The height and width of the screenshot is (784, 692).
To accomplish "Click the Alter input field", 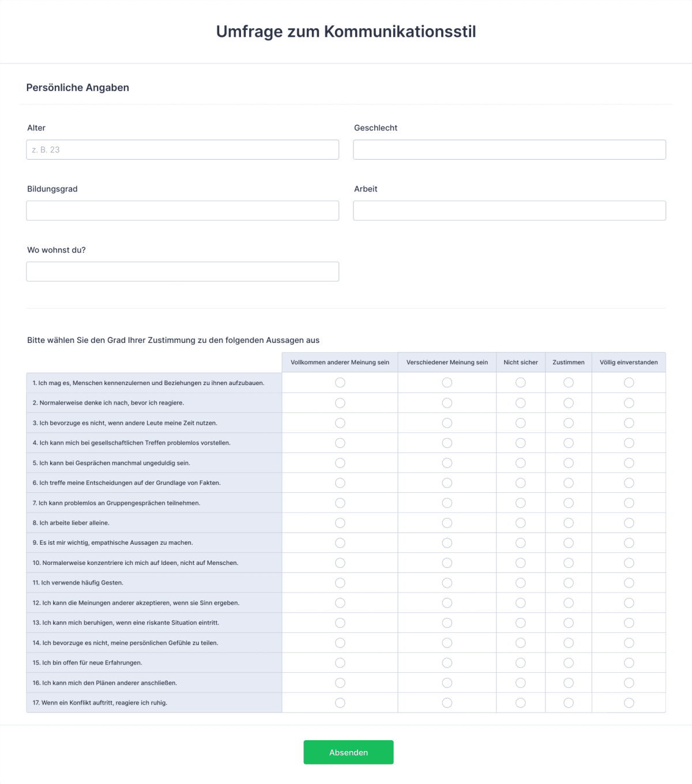I will click(x=182, y=149).
